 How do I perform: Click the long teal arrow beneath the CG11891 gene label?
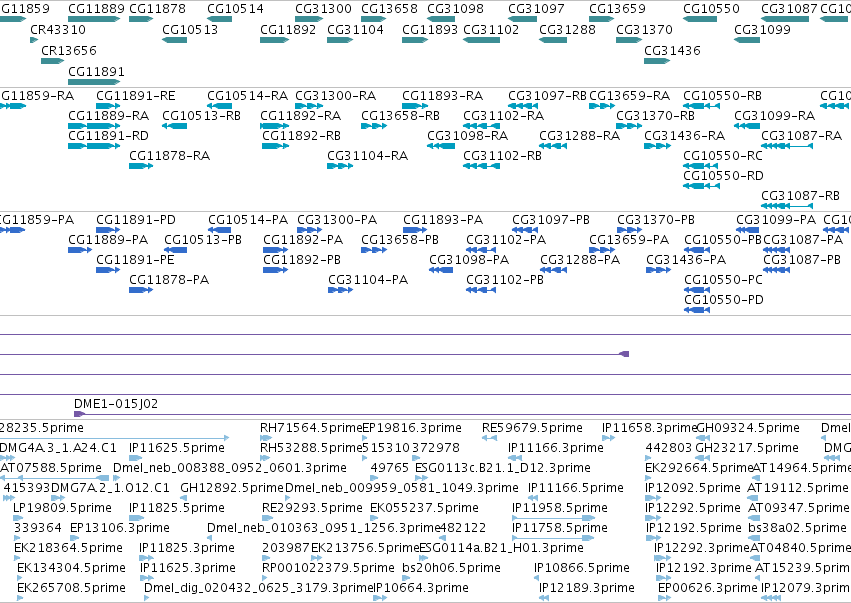pyautogui.click(x=94, y=82)
